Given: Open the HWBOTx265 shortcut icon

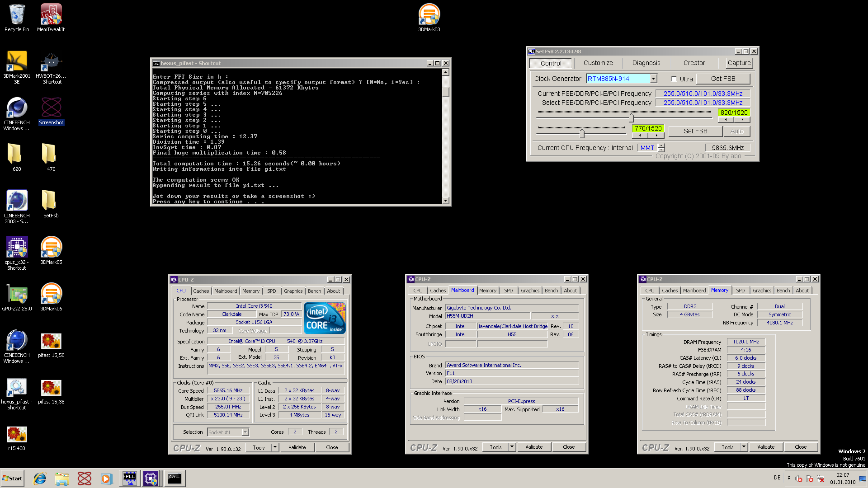Looking at the screenshot, I should pyautogui.click(x=51, y=67).
